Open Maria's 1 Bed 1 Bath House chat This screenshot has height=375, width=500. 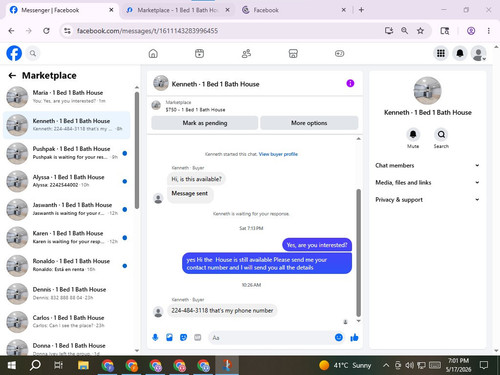tap(67, 97)
